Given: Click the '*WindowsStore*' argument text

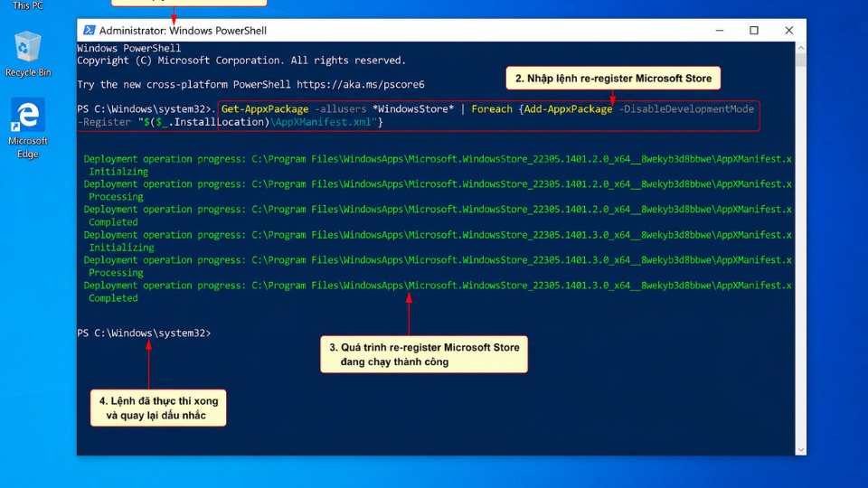Looking at the screenshot, I should (413, 109).
